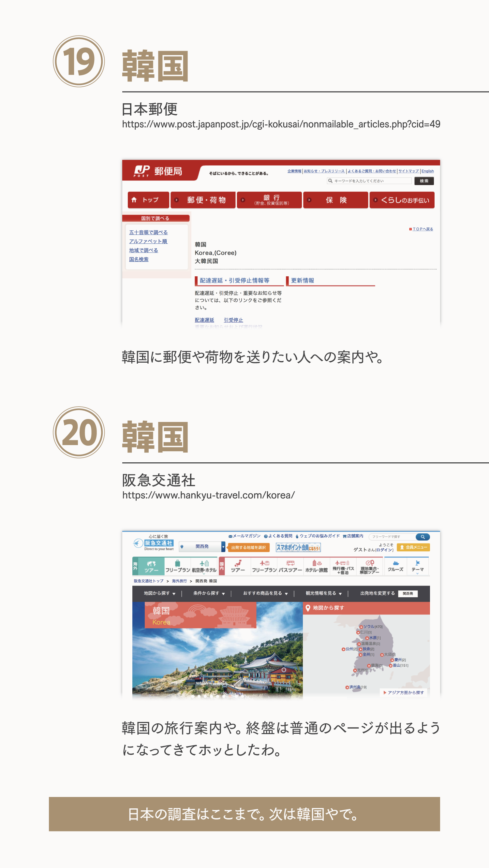Select the バスツアー bus icon tab
This screenshot has width=489, height=868.
pyautogui.click(x=290, y=566)
